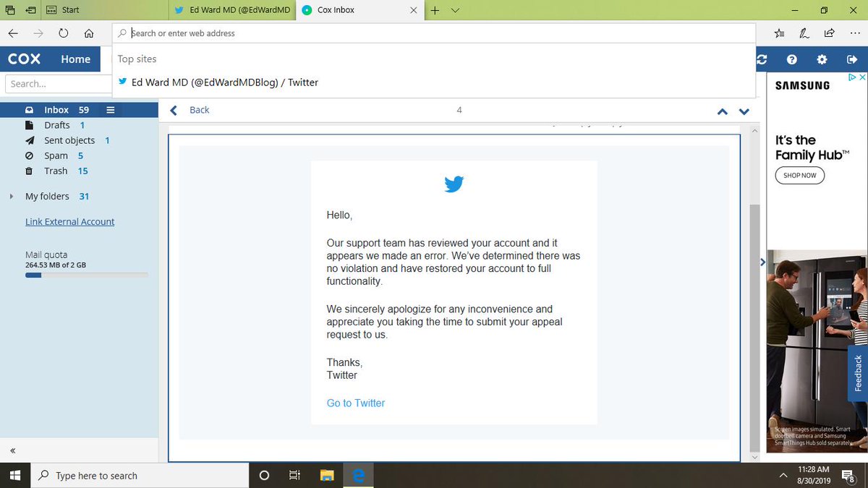The image size is (868, 488).
Task: Open Cox mail help question icon
Action: tap(792, 59)
